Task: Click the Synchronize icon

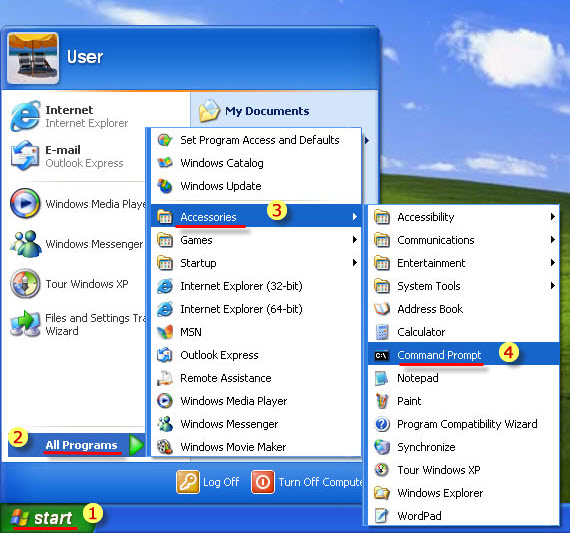Action: pyautogui.click(x=382, y=447)
